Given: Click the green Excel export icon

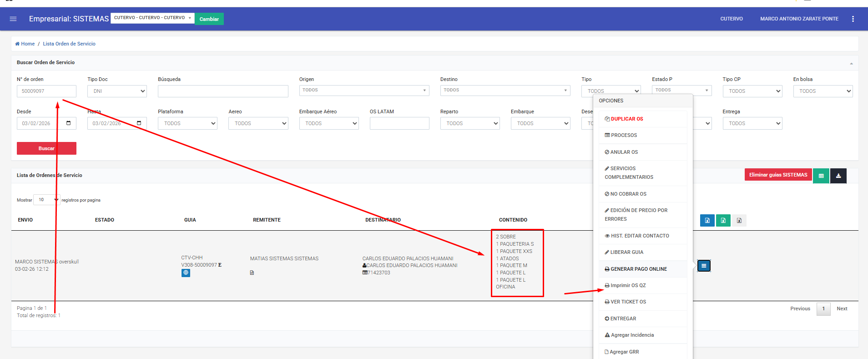Looking at the screenshot, I should point(723,221).
